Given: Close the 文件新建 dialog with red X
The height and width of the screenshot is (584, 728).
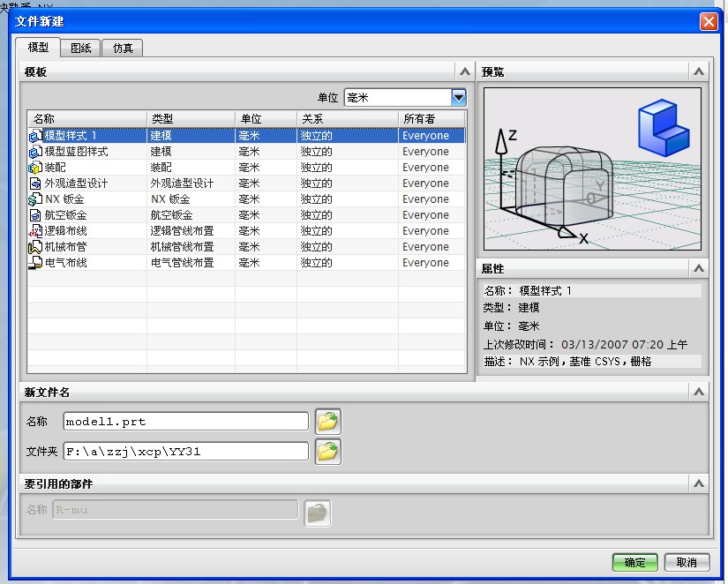Looking at the screenshot, I should (708, 21).
